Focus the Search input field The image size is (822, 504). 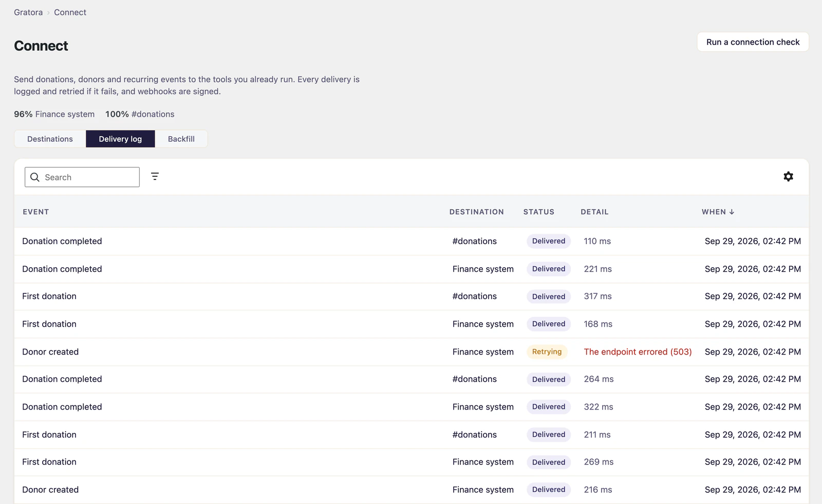[x=82, y=177]
